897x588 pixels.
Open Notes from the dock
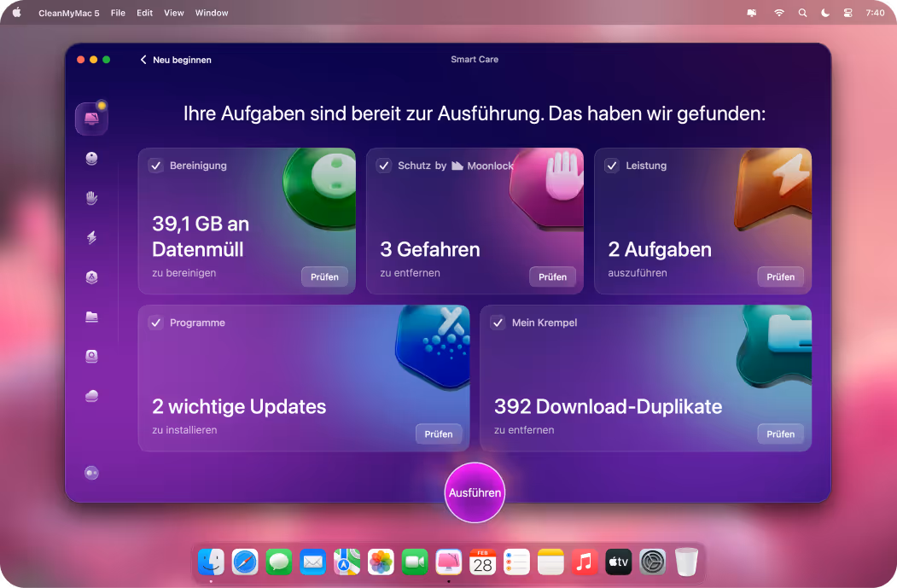point(550,562)
